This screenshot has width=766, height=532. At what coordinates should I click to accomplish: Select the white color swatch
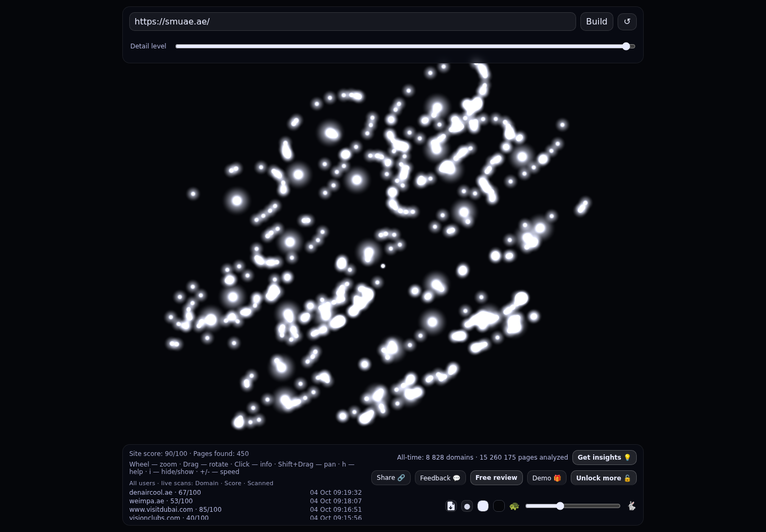[483, 506]
